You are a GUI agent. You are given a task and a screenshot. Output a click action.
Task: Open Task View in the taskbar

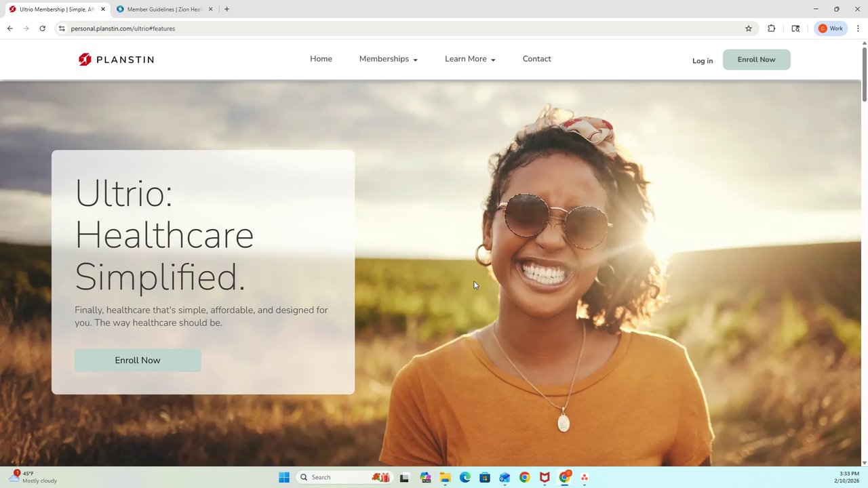click(x=404, y=477)
